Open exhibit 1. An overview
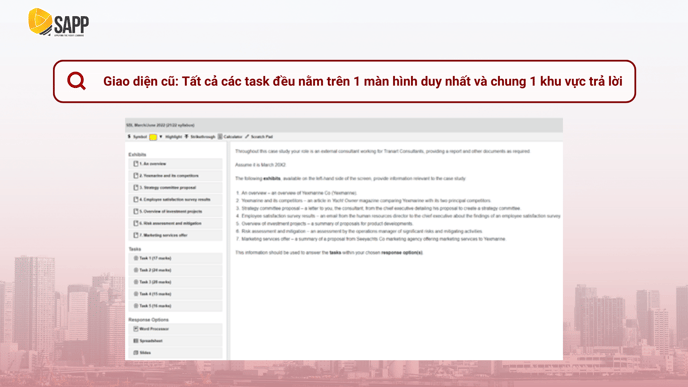688x387 pixels. click(x=176, y=164)
